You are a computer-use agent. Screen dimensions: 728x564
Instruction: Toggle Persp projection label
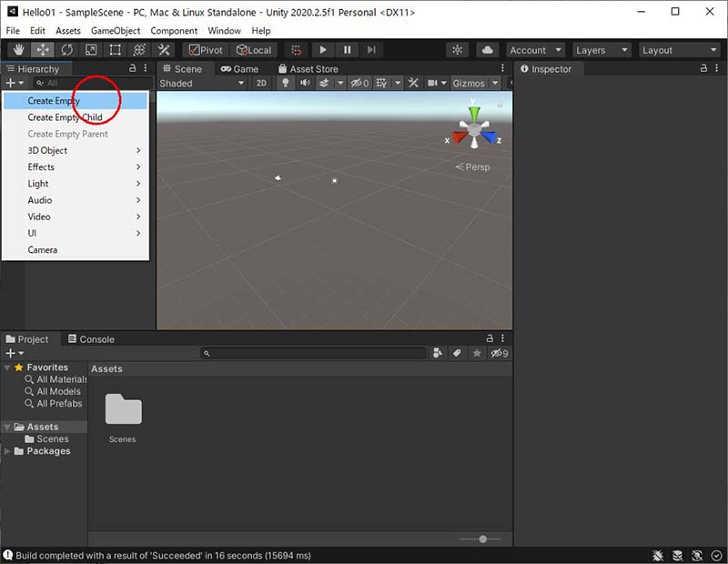[x=472, y=167]
